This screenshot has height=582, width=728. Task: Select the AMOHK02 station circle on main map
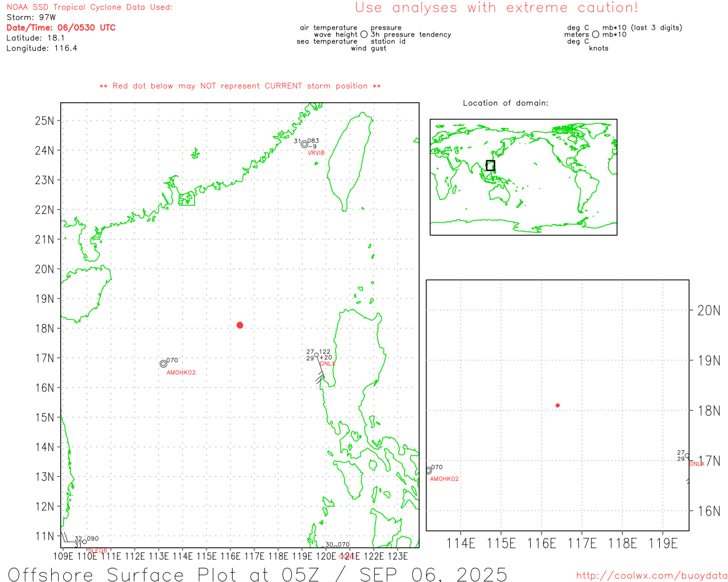click(x=163, y=364)
